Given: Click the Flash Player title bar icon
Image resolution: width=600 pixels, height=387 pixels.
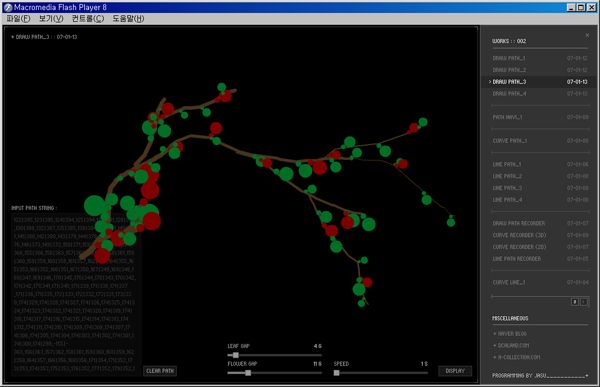Looking at the screenshot, I should point(7,7).
